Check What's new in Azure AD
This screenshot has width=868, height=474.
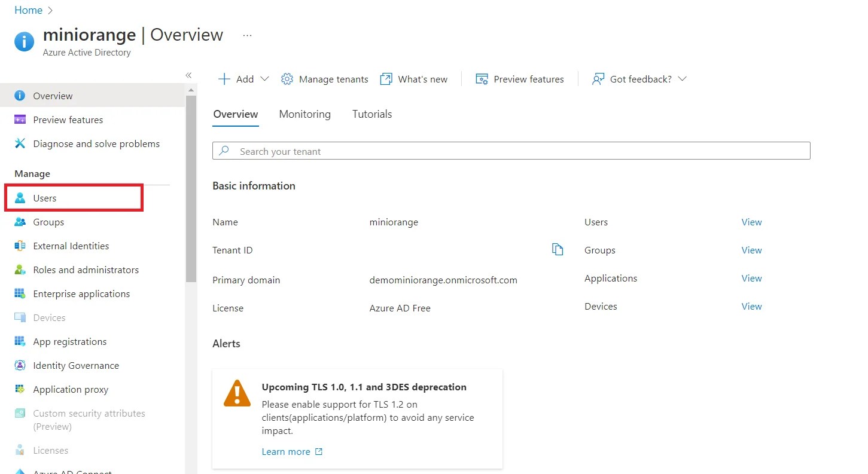click(x=414, y=79)
